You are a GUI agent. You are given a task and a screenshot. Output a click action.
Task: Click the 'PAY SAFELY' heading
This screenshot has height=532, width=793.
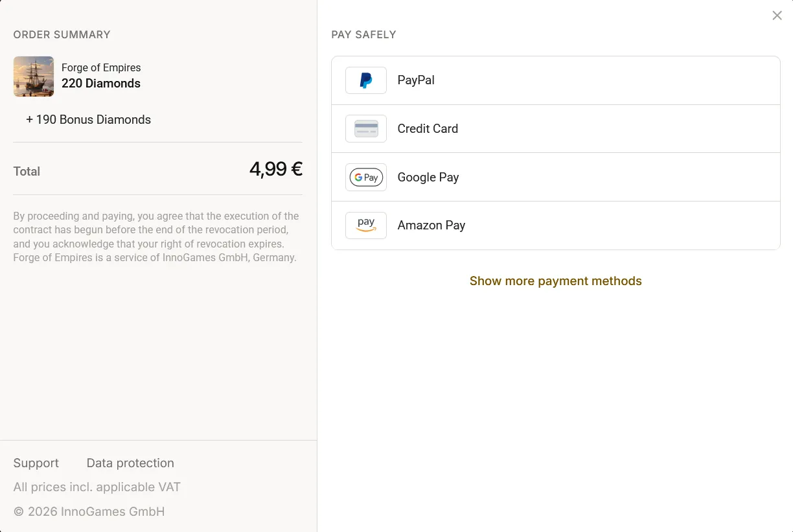363,34
